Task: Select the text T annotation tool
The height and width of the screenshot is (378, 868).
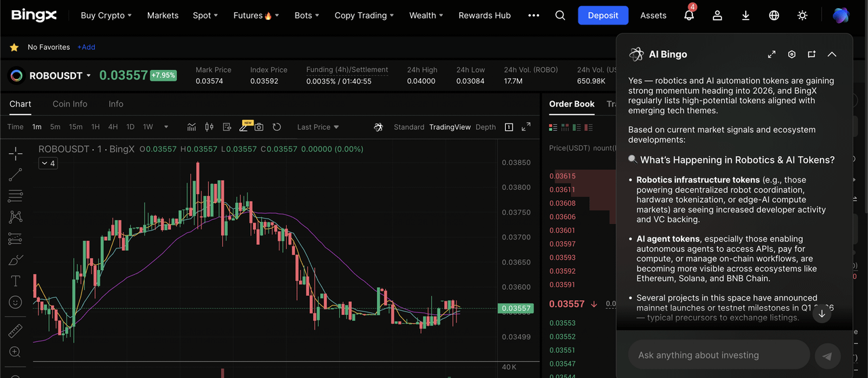Action: (15, 281)
